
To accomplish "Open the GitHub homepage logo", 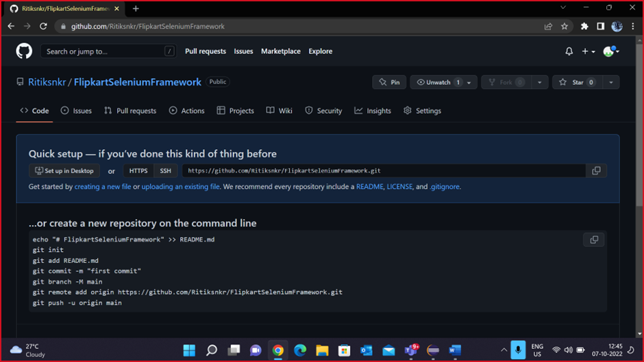I will [x=24, y=51].
